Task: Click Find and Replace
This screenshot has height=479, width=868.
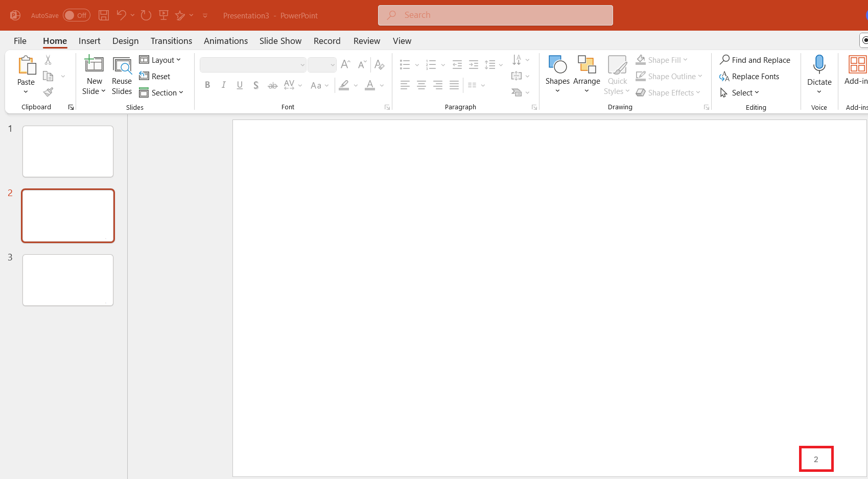Action: click(755, 60)
